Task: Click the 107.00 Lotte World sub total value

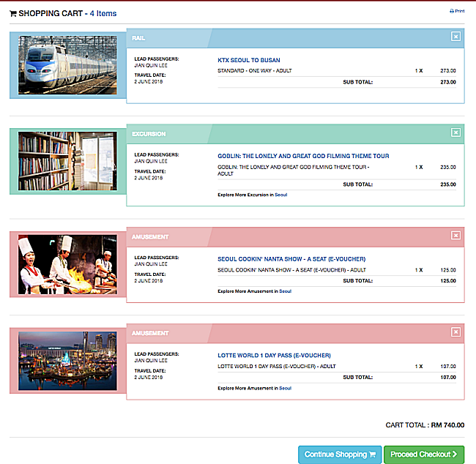Action: pyautogui.click(x=448, y=378)
